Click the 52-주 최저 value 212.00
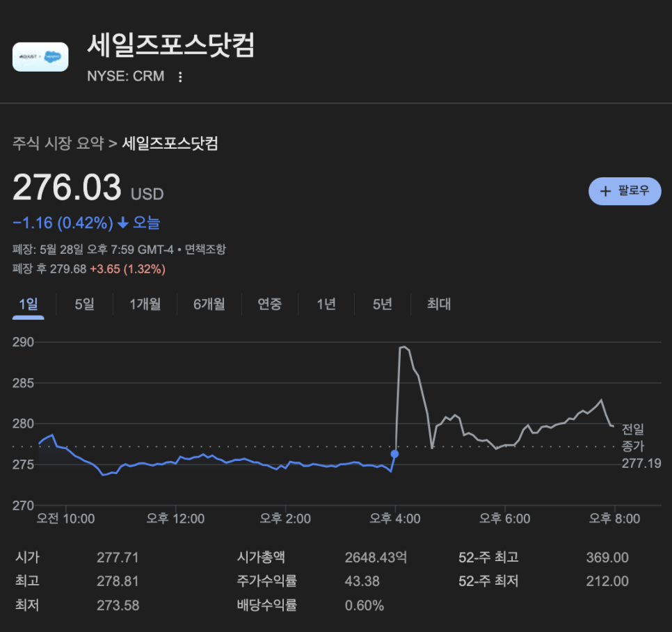Screen dimensions: 672x632 point(607,581)
